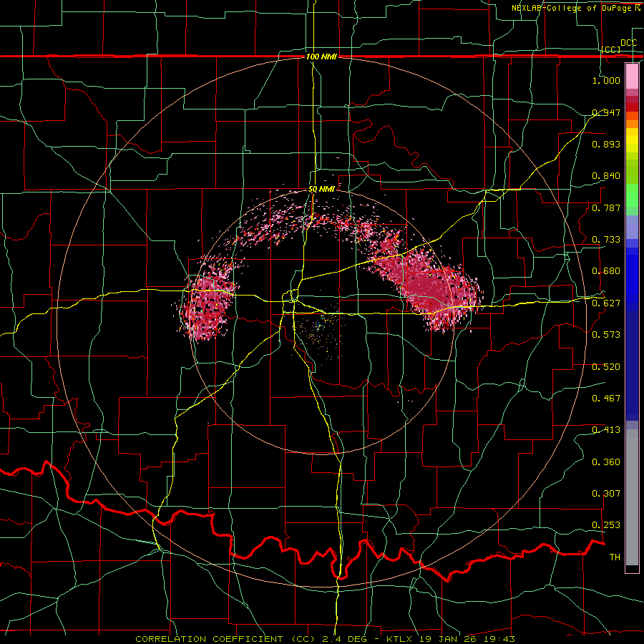Pick the gray swatch in the color scale

pyautogui.click(x=632, y=497)
